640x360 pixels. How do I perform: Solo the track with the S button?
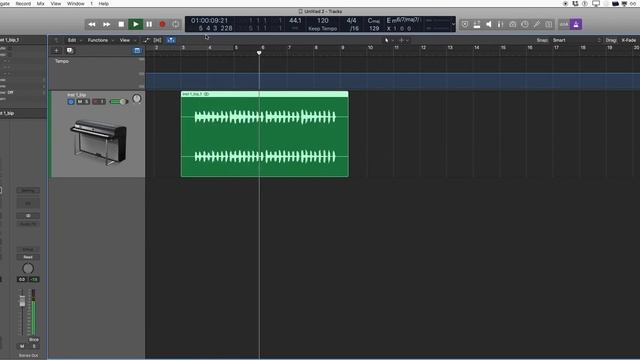click(x=86, y=102)
